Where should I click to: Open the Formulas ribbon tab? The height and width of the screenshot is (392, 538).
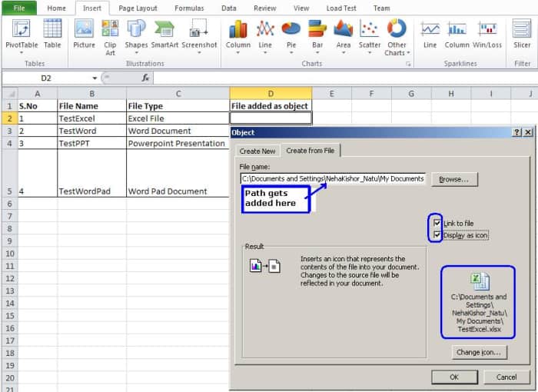pyautogui.click(x=189, y=8)
